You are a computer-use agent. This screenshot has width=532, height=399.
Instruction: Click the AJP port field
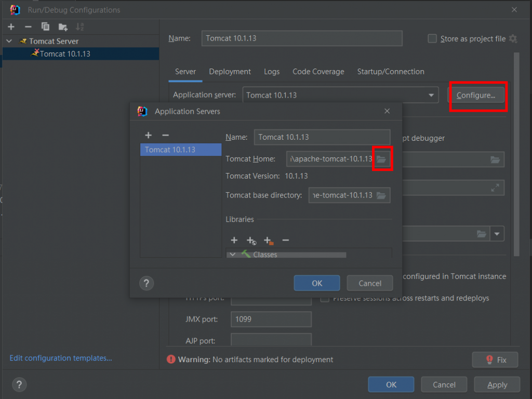point(271,339)
